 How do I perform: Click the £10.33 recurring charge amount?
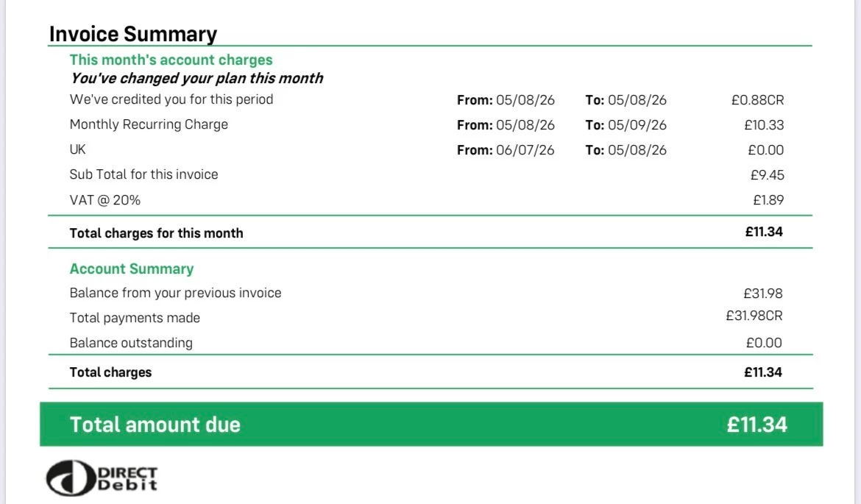(x=764, y=125)
